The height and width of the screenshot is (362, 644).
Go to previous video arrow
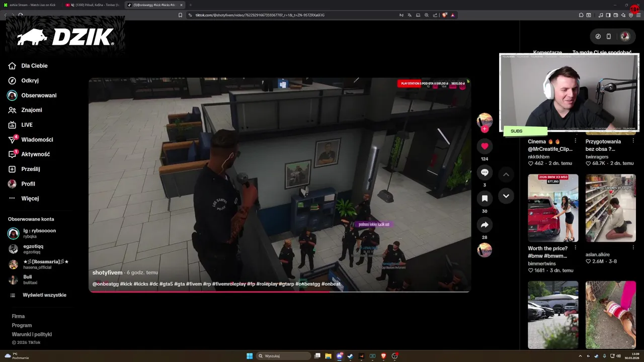tap(506, 174)
